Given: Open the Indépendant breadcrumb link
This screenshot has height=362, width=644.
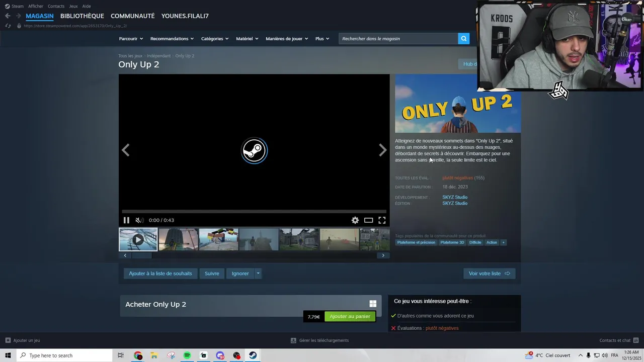Looking at the screenshot, I should (158, 56).
